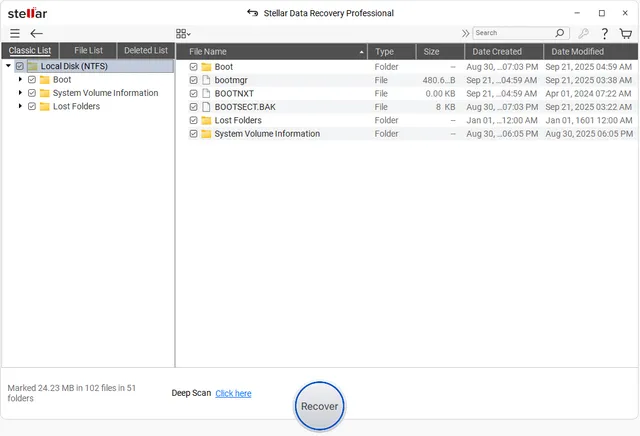Viewport: 640px width, 436px height.
Task: Open the view layout grid options
Action: [183, 33]
